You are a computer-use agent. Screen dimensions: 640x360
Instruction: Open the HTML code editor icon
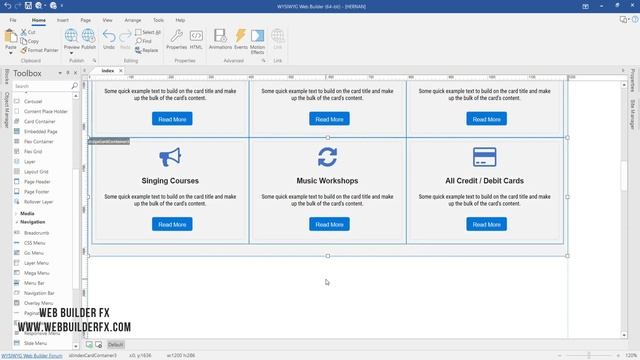tap(196, 36)
